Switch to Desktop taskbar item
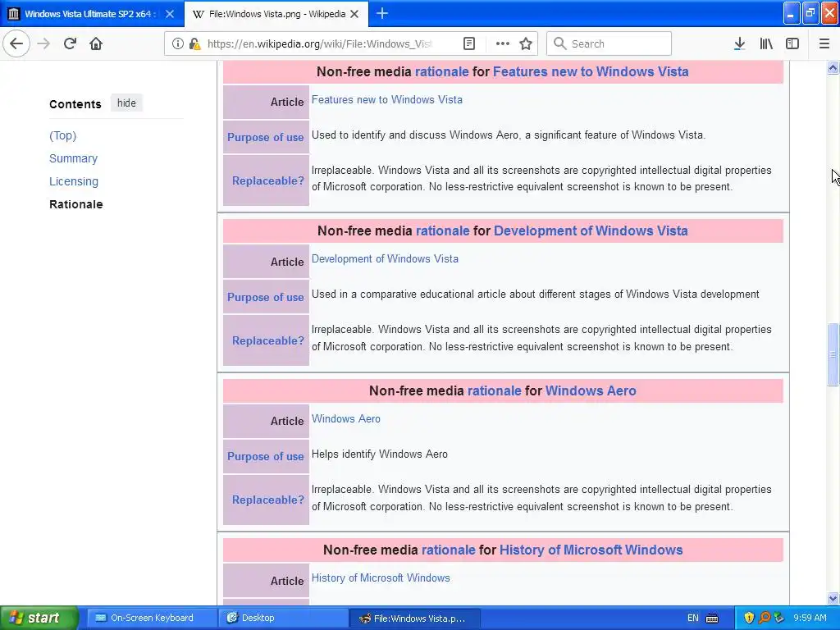This screenshot has height=630, width=840. (x=283, y=618)
